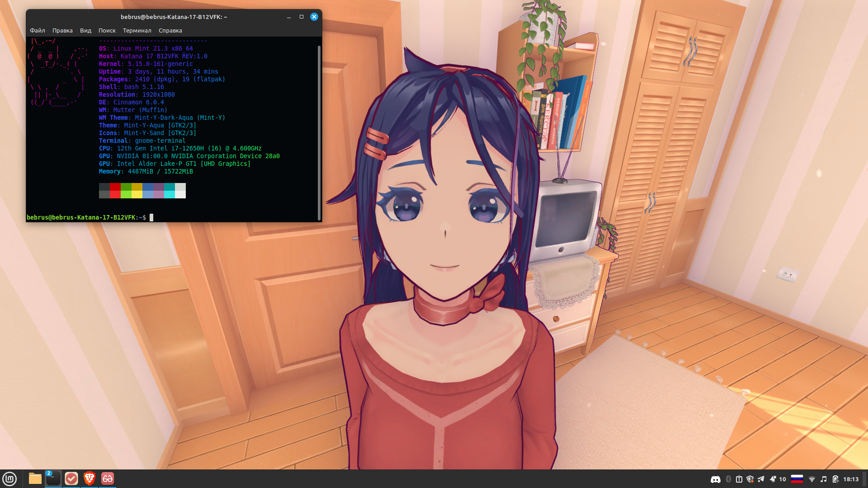
Task: Open the update manager shield icon
Action: point(750,479)
